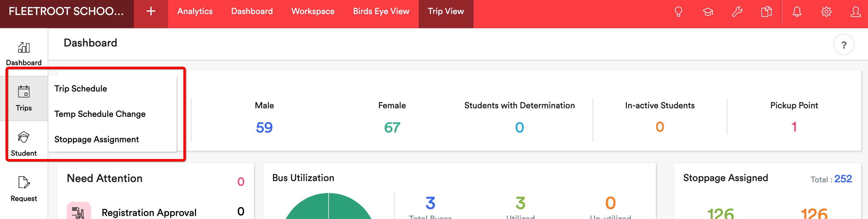
Task: Click the plus add icon in top bar
Action: point(151,12)
